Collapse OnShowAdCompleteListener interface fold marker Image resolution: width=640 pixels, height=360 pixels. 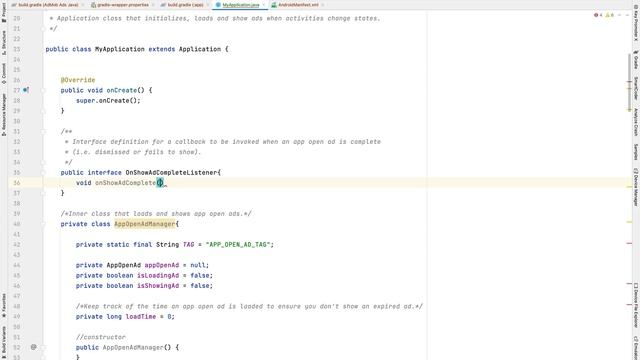(43, 173)
